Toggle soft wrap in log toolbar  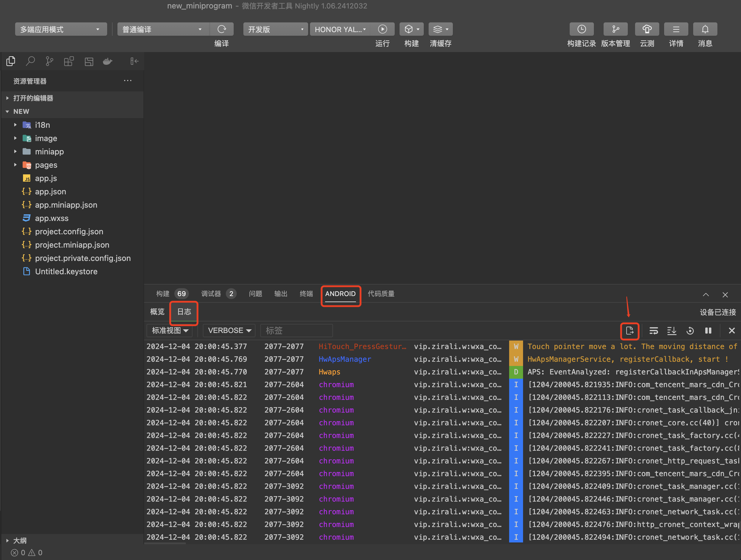tap(654, 331)
